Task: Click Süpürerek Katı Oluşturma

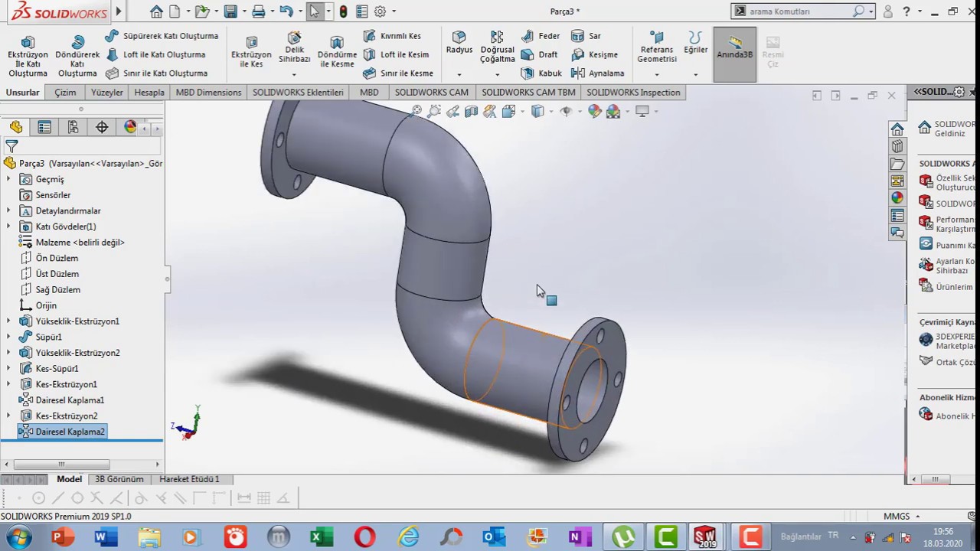Action: (162, 36)
